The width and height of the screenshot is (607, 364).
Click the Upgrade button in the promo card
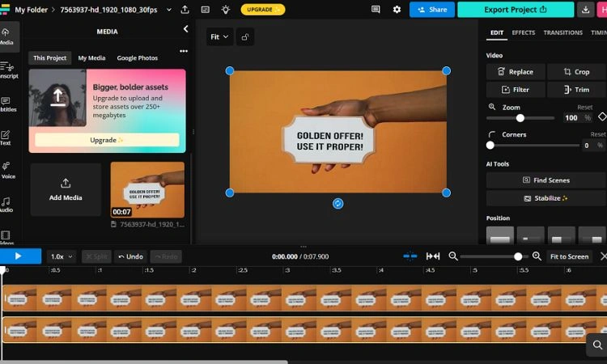107,140
